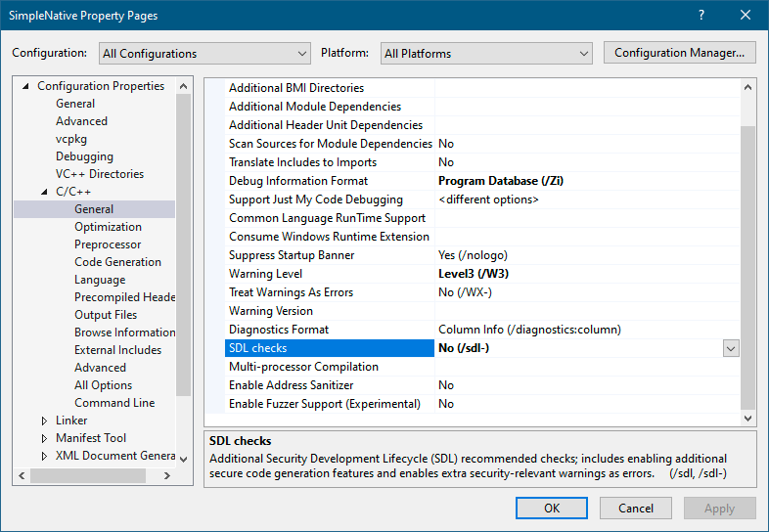The height and width of the screenshot is (532, 769).
Task: Open the Platform dropdown
Action: (x=487, y=54)
